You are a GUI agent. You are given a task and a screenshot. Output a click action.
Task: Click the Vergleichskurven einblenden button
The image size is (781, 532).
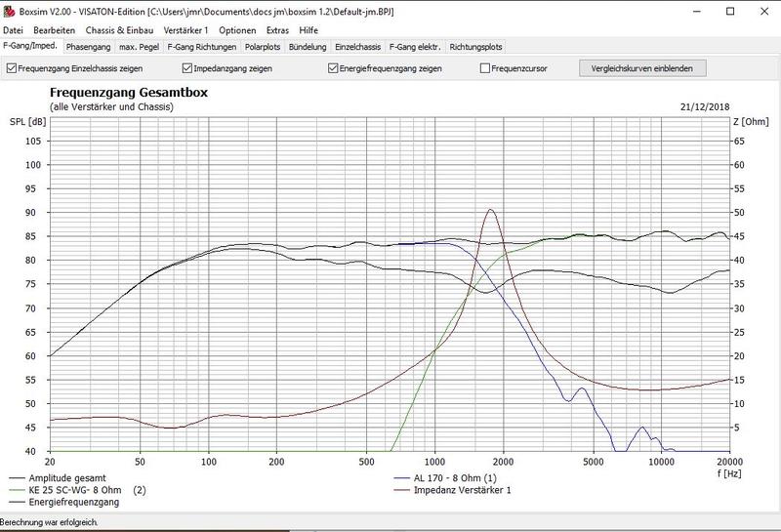(641, 68)
